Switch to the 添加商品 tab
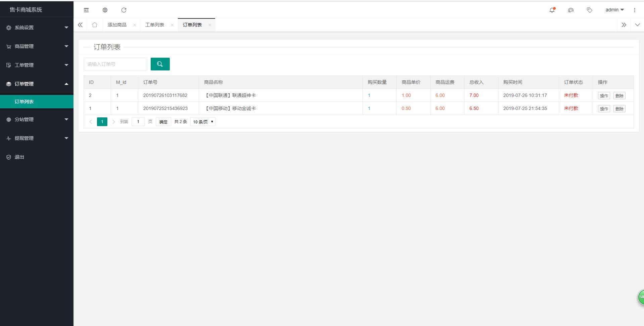Image resolution: width=644 pixels, height=326 pixels. point(117,25)
